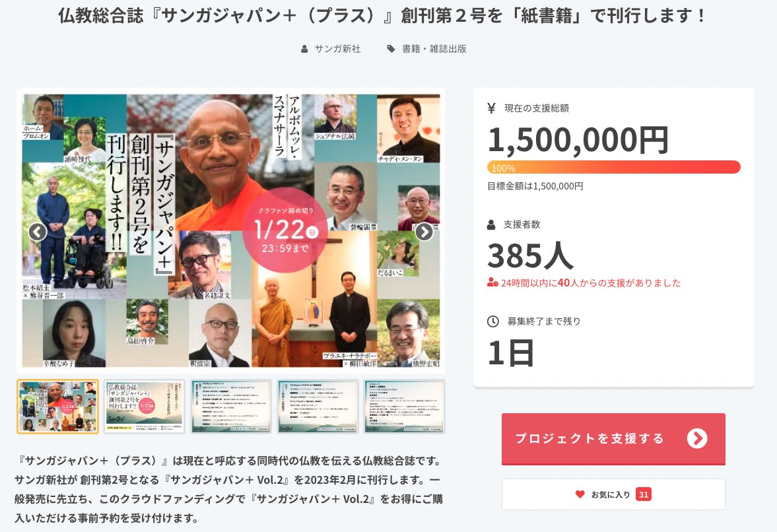The image size is (777, 532).
Task: Select the fourth thumbnail contents page
Action: tap(318, 407)
